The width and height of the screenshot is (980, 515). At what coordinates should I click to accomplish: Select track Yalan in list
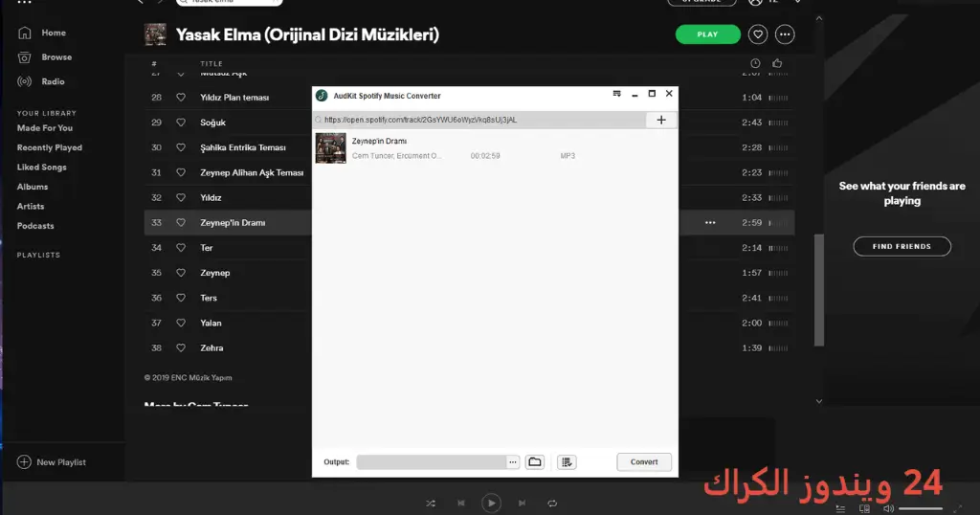(x=211, y=324)
